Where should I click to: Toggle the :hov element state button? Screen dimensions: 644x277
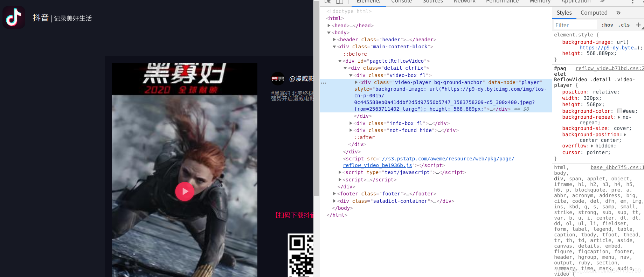[607, 25]
